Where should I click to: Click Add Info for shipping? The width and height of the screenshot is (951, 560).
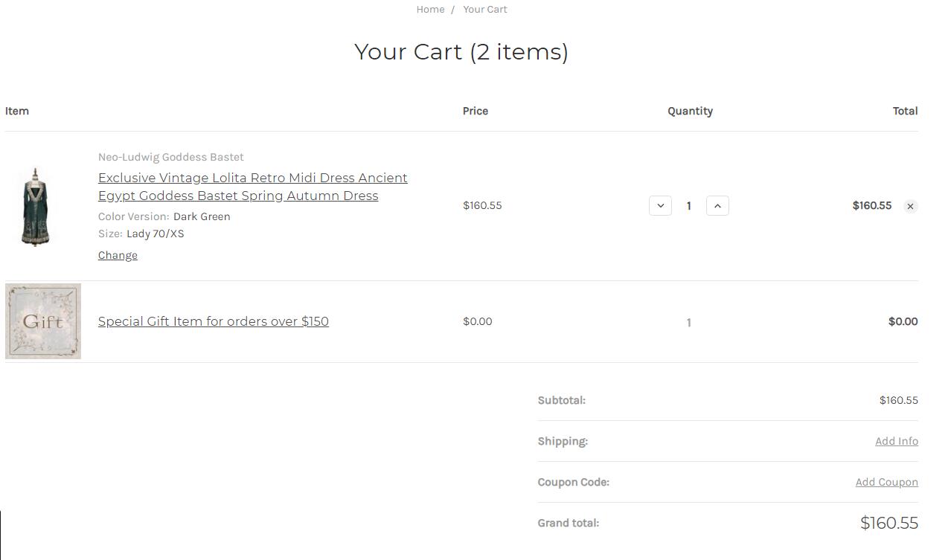(x=897, y=441)
